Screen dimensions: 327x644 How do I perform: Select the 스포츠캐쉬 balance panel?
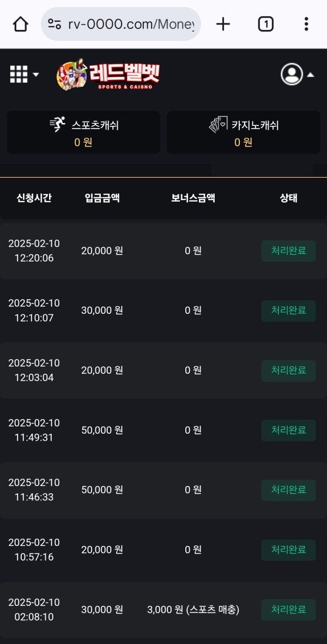coord(83,132)
